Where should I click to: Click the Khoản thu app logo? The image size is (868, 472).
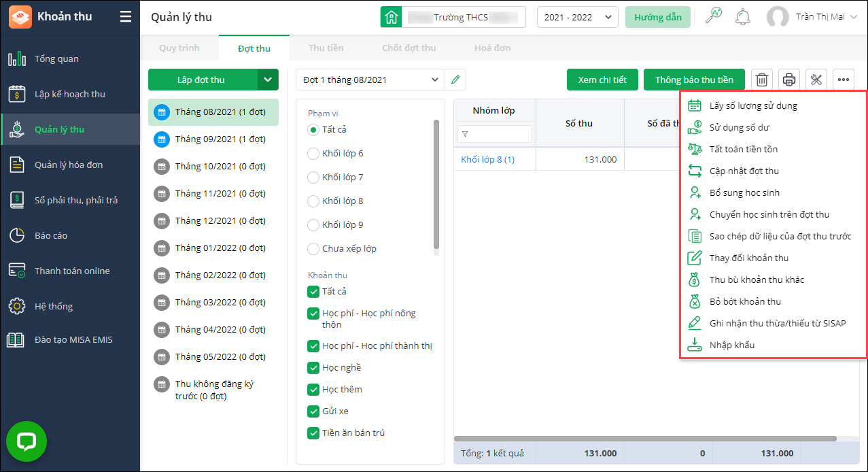(20, 17)
